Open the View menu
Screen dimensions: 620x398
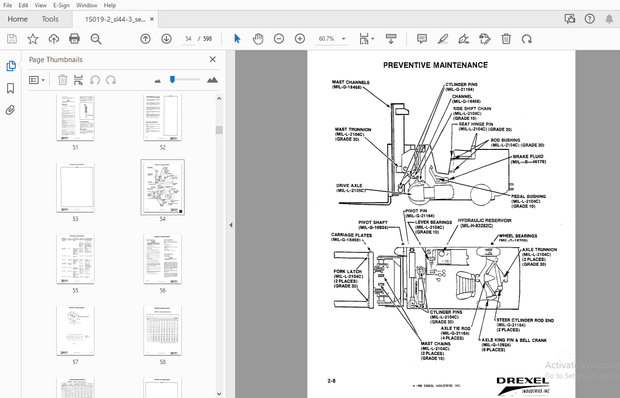[x=40, y=5]
